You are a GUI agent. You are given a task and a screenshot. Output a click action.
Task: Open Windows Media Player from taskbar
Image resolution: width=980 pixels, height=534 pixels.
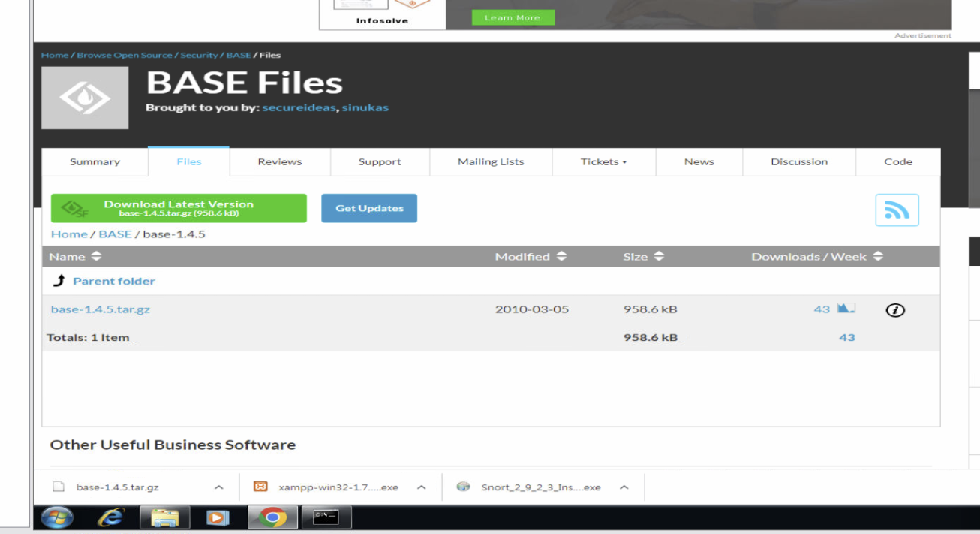[218, 517]
